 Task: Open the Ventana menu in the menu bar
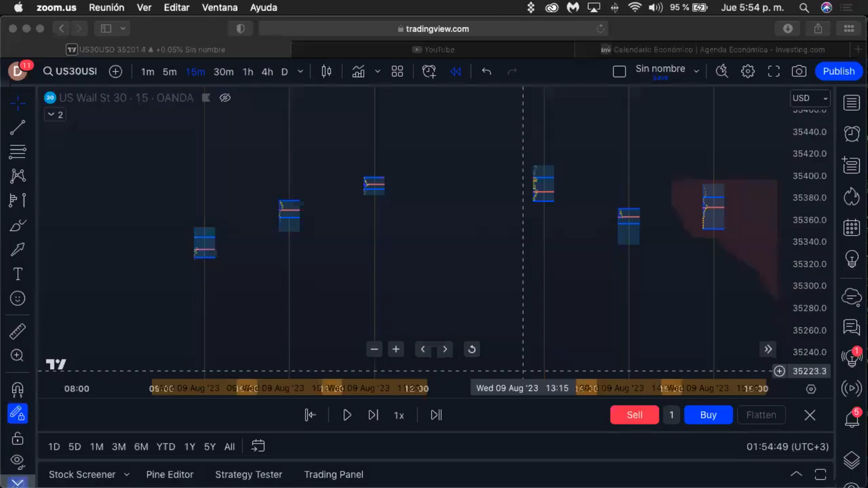click(219, 7)
